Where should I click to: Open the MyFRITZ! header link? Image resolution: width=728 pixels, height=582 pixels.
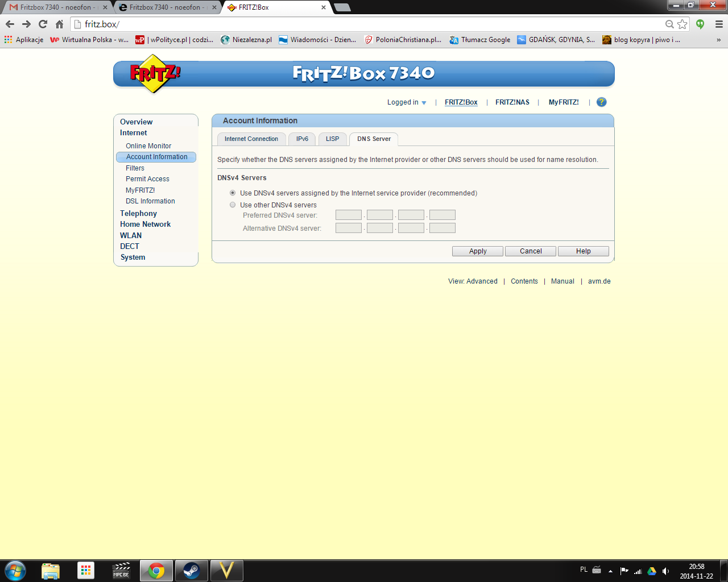pyautogui.click(x=564, y=102)
